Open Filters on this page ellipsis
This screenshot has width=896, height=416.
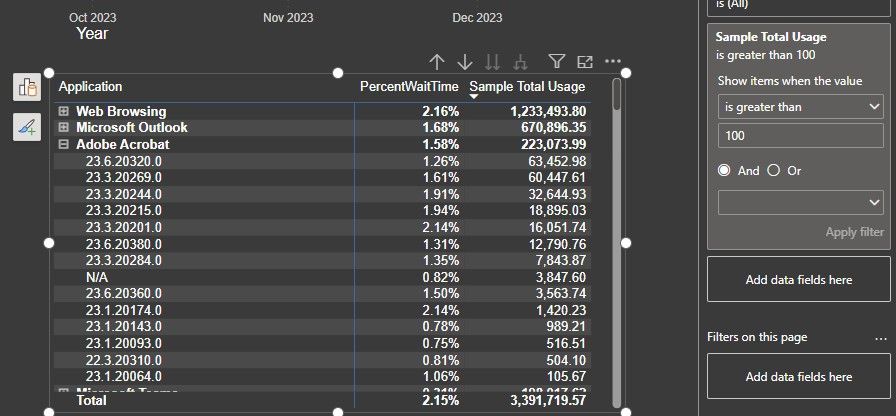[x=881, y=339]
